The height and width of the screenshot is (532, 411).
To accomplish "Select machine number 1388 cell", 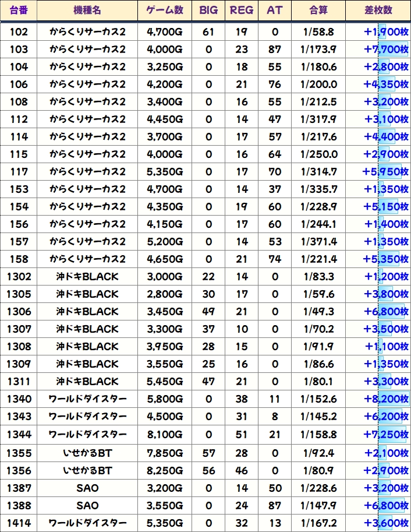I will [18, 506].
